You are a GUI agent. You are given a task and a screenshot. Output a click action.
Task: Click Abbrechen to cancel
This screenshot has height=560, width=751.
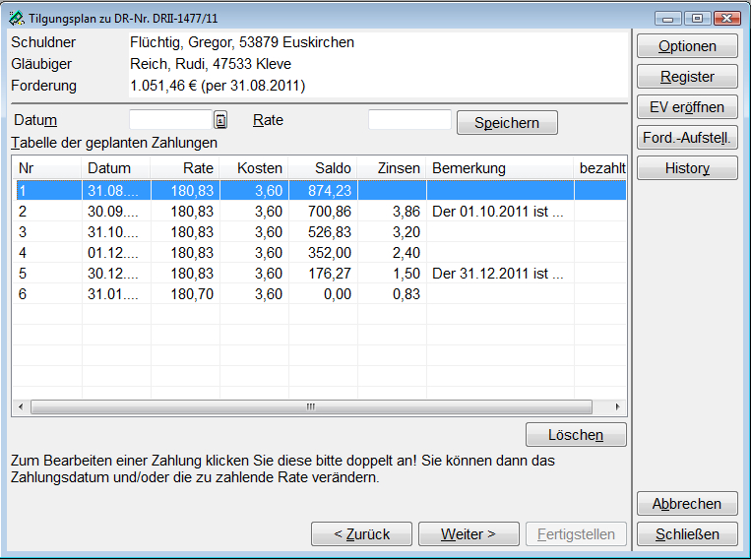(687, 504)
